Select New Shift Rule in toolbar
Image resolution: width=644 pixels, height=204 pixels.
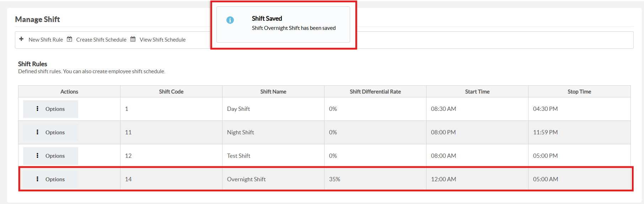coord(45,40)
